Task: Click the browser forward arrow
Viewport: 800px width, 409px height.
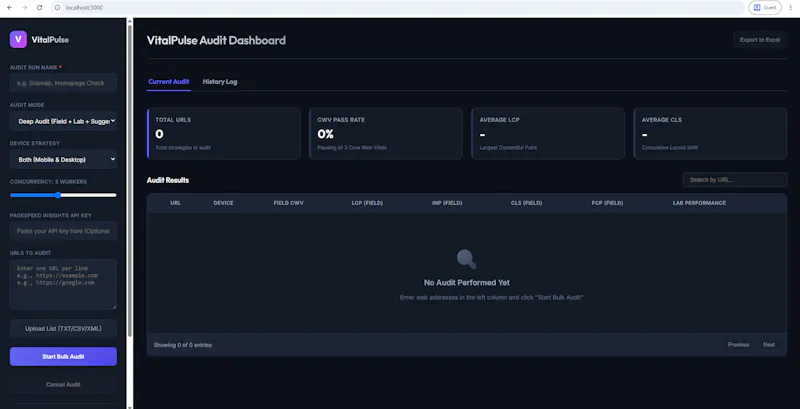Action: click(24, 8)
